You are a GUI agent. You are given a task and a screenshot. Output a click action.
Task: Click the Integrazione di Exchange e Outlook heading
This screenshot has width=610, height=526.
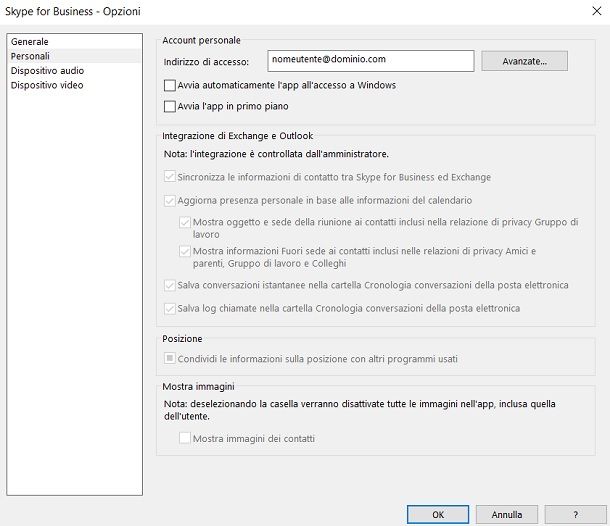(x=237, y=136)
